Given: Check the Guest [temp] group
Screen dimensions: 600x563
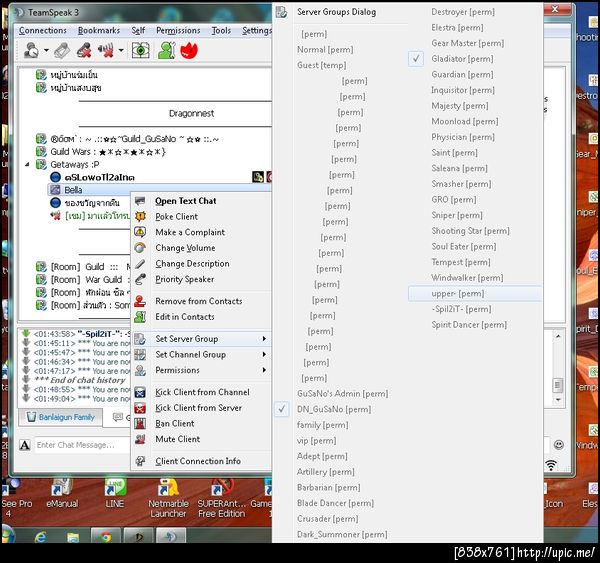Looking at the screenshot, I should pos(321,65).
